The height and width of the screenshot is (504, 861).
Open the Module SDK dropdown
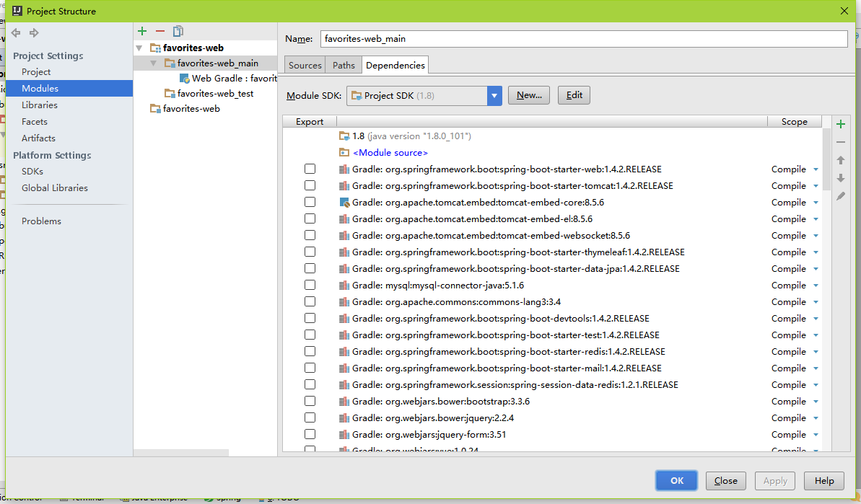494,95
